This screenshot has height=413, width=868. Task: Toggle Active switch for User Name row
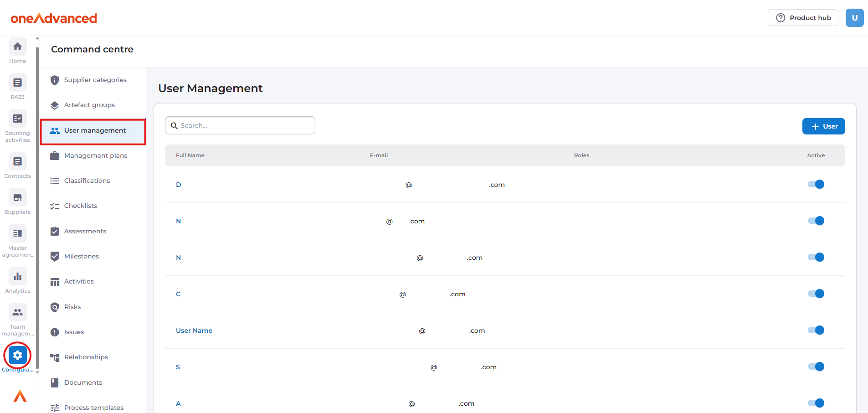click(816, 330)
